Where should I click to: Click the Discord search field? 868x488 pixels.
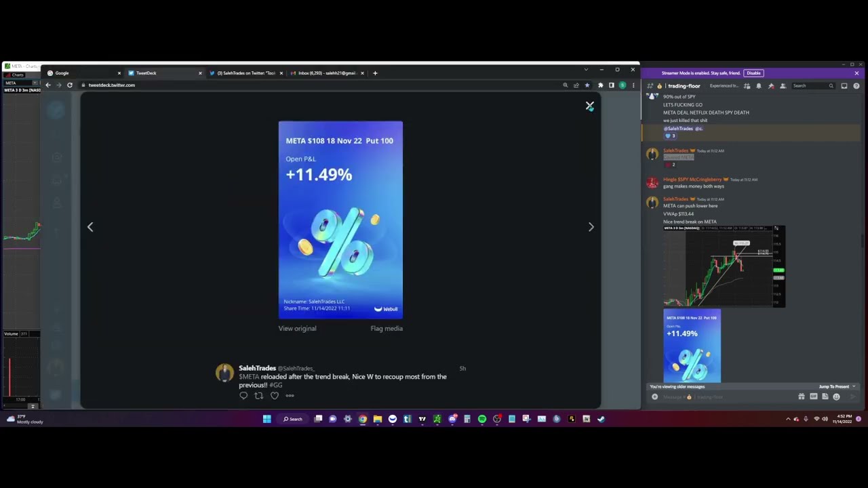coord(813,86)
